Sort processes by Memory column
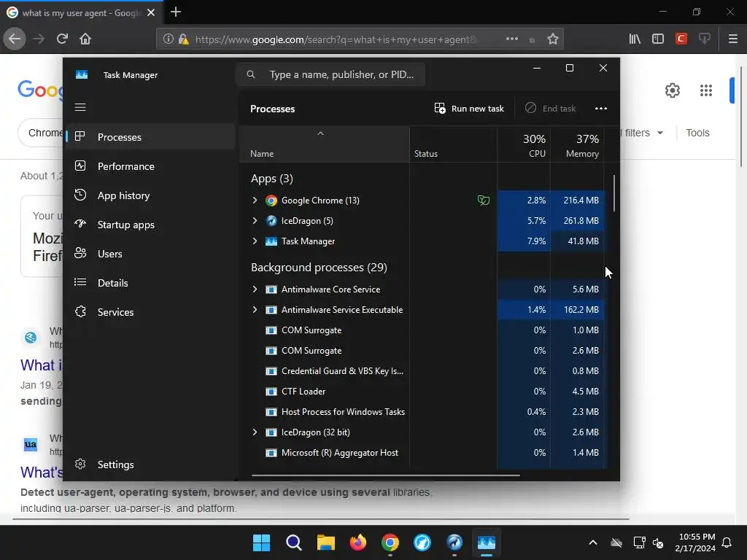 pos(578,145)
